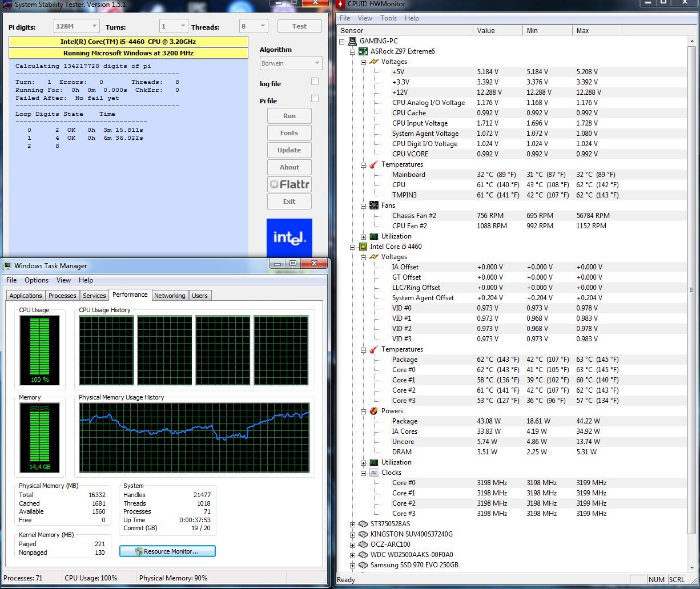Click the Fans icon in sensor tree
This screenshot has height=589, width=700.
[374, 205]
